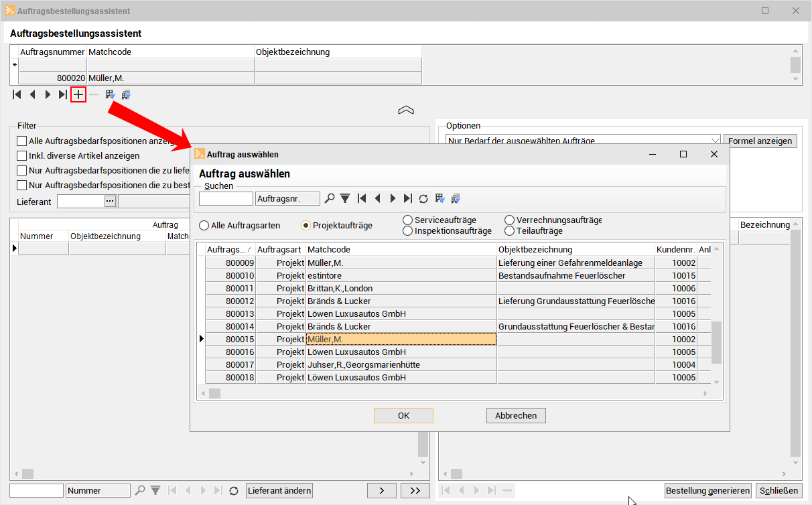This screenshot has width=812, height=505.
Task: Go to previous record in Auftrag auswählen
Action: click(x=377, y=198)
